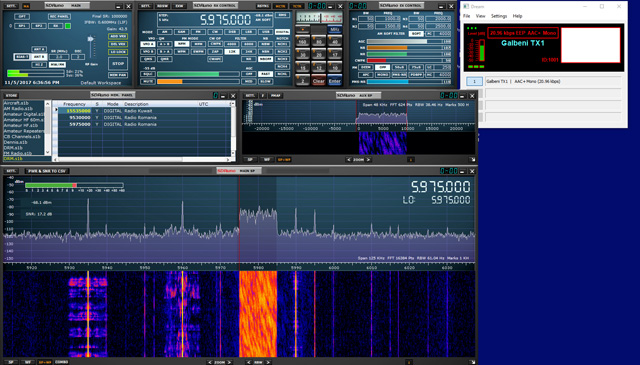
Task: Select HI Z antenna input
Action: click(39, 65)
